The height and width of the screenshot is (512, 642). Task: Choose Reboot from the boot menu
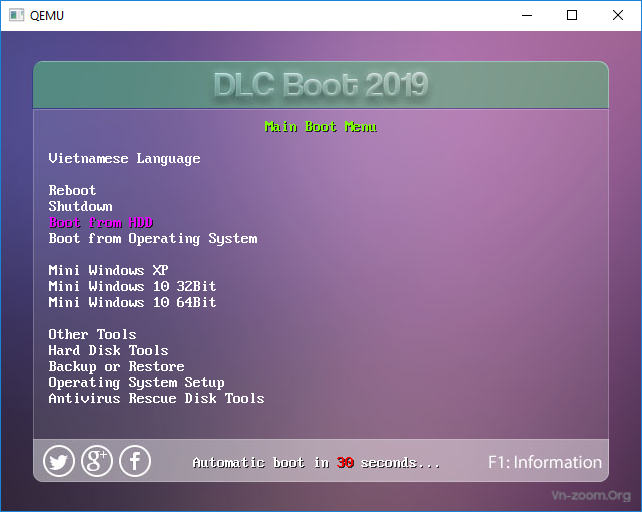coord(72,190)
